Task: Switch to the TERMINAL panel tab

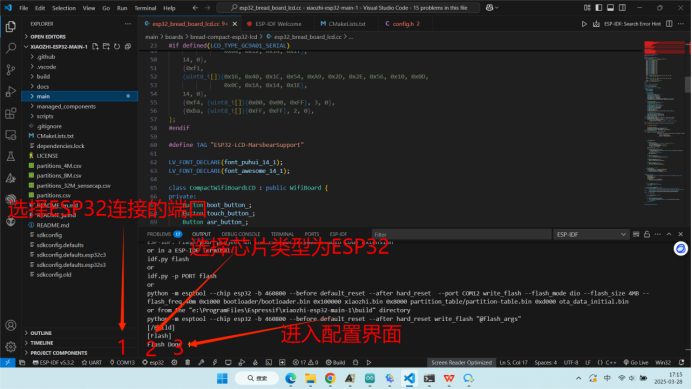Action: point(282,234)
